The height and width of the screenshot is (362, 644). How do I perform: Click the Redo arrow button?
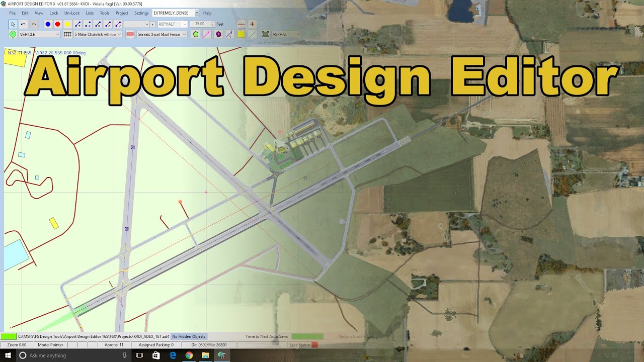point(34,24)
